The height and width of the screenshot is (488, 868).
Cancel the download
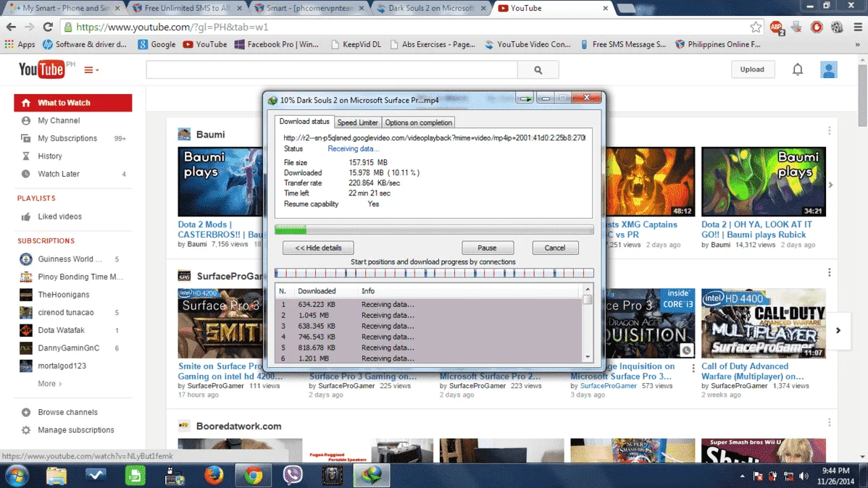tap(555, 248)
